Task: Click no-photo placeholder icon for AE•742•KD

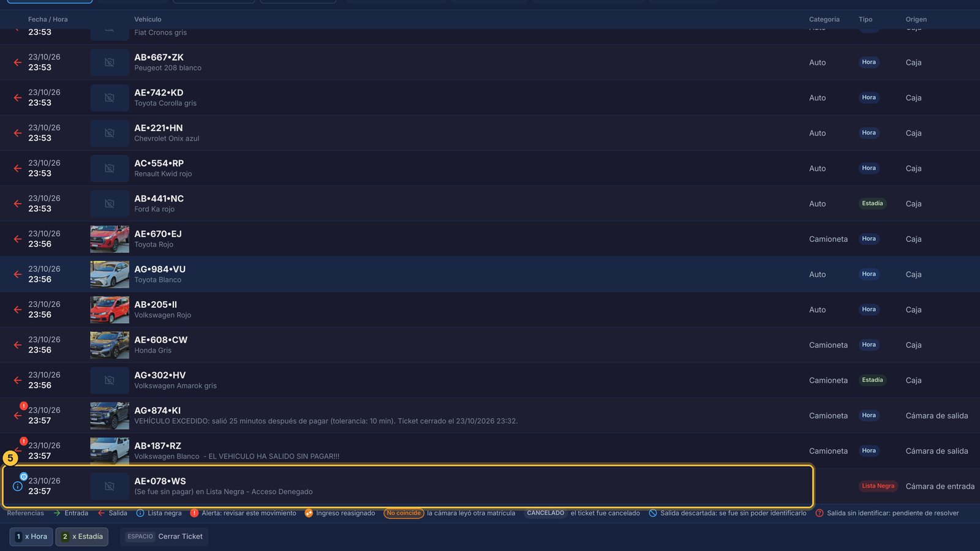Action: (x=110, y=98)
